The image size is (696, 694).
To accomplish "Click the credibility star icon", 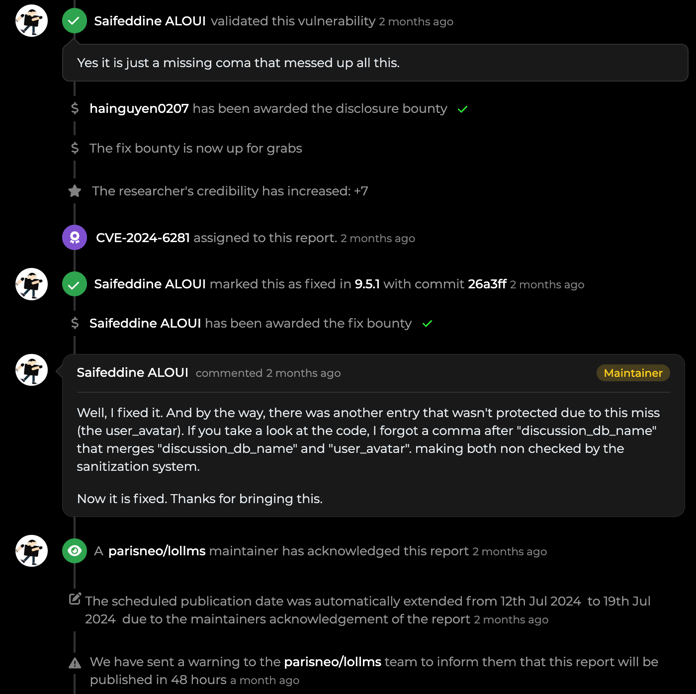I will [74, 191].
